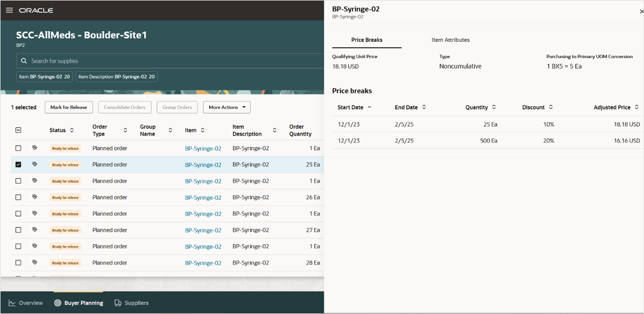Open the hamburger navigation menu
The image size is (644, 314).
click(x=9, y=10)
